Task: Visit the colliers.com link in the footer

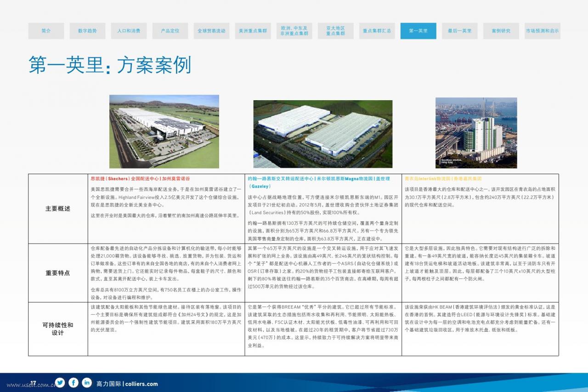Action: coord(141,384)
